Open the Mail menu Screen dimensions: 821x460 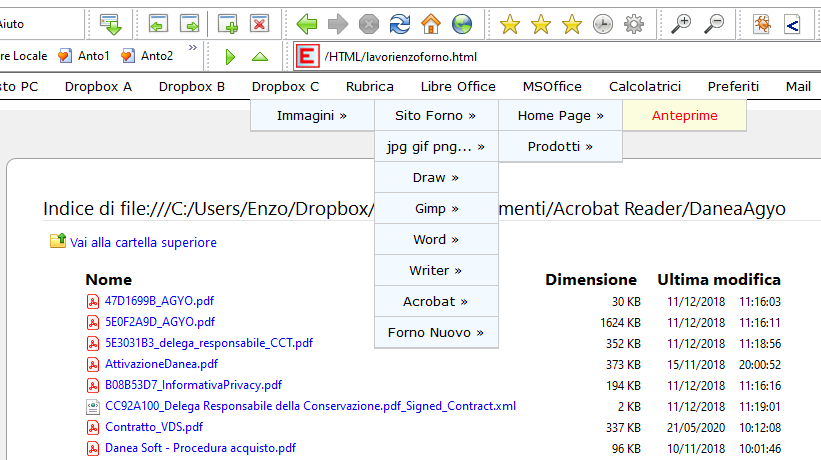tap(798, 86)
